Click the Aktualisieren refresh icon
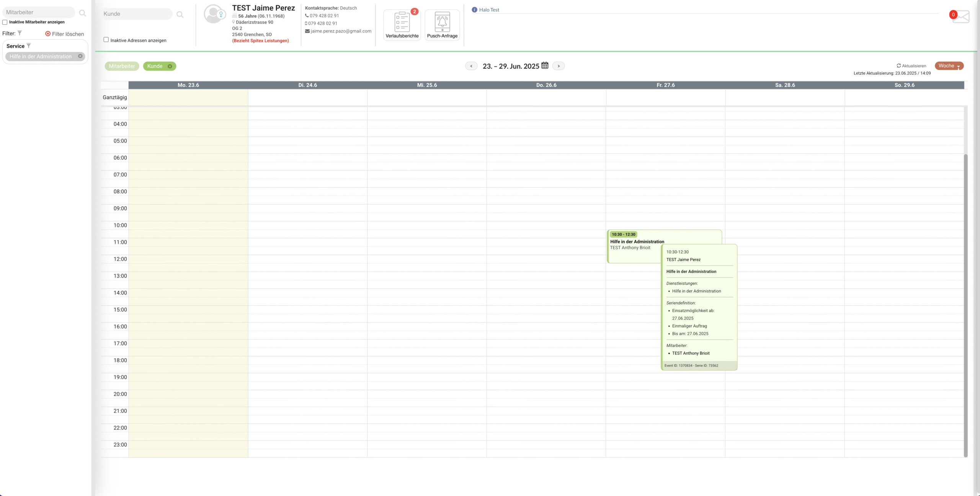This screenshot has height=496, width=980. coord(898,66)
